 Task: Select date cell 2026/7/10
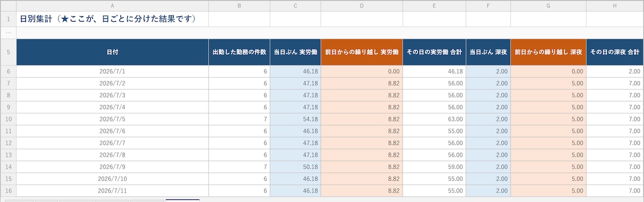click(112, 179)
